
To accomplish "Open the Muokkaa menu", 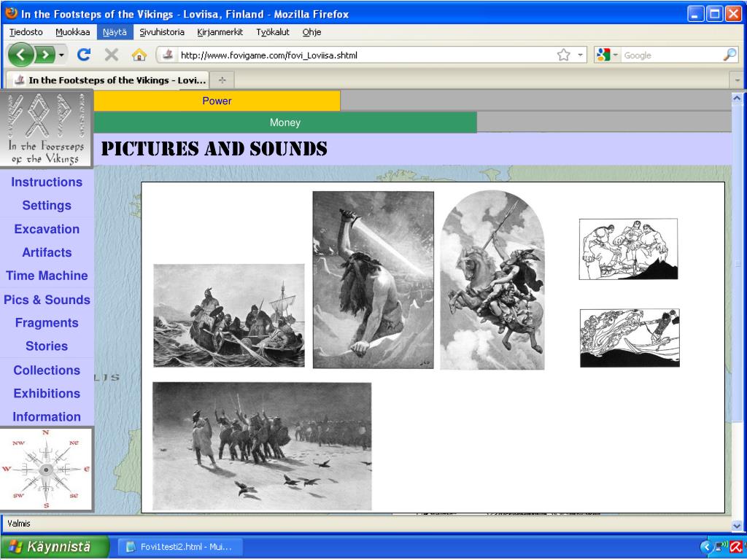I will coord(73,32).
